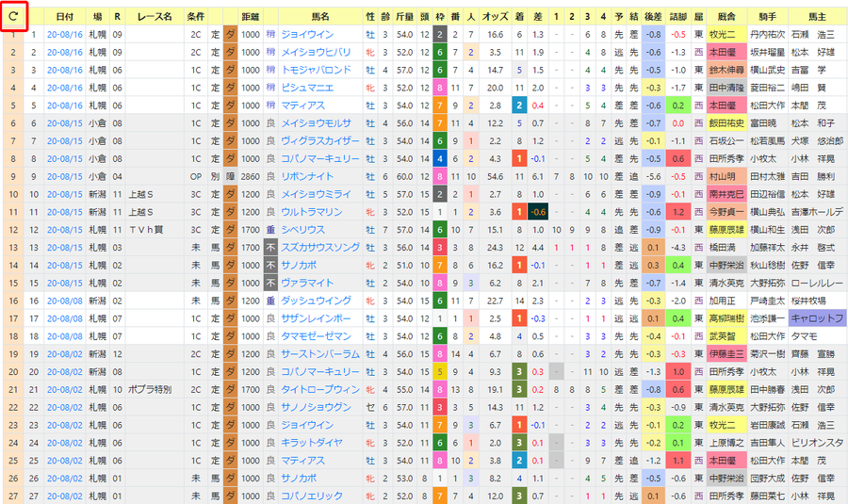Click trainer cell 飯田祐史
The height and width of the screenshot is (504, 848).
click(x=726, y=123)
